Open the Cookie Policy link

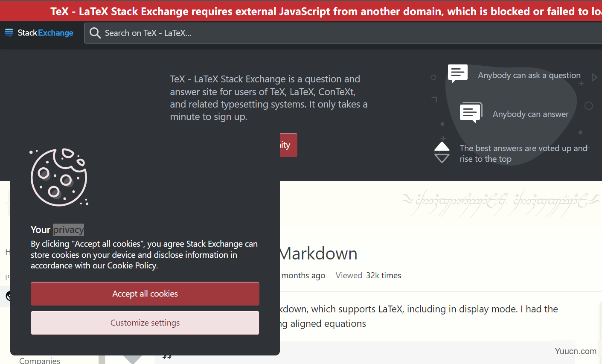[x=131, y=265]
